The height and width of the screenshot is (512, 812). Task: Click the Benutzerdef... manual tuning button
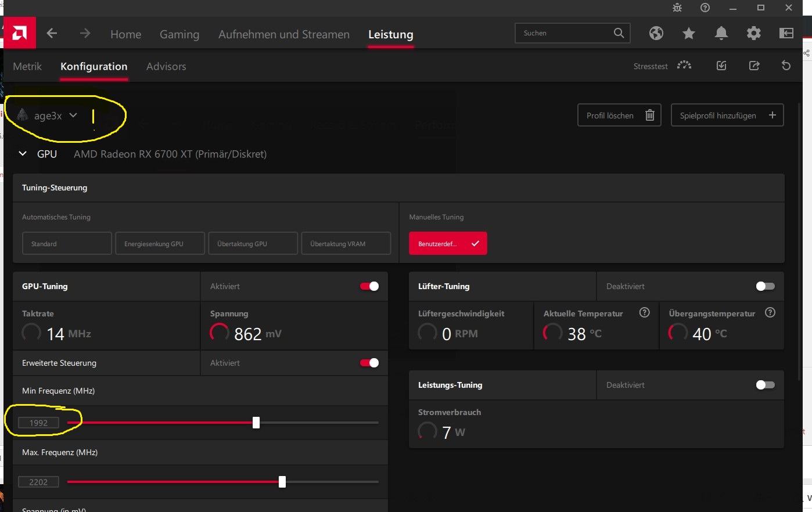pos(448,244)
